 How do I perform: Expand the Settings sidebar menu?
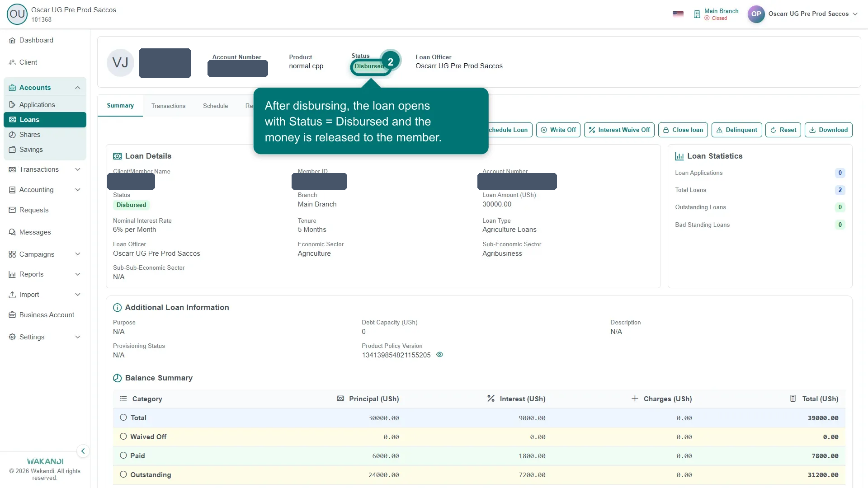45,337
